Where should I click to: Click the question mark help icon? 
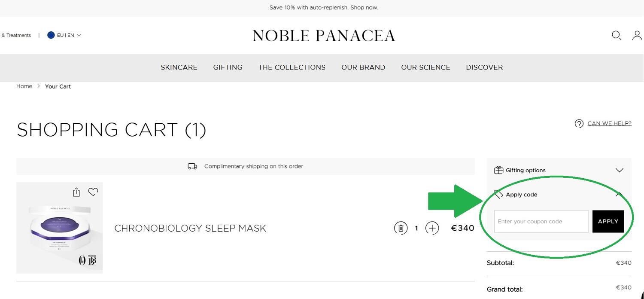(x=579, y=123)
